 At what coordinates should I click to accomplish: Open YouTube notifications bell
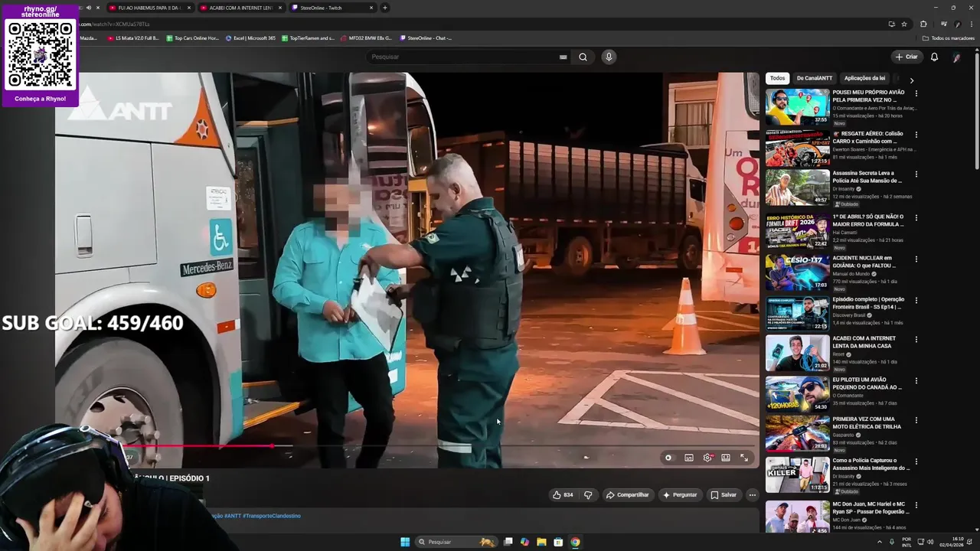click(934, 57)
